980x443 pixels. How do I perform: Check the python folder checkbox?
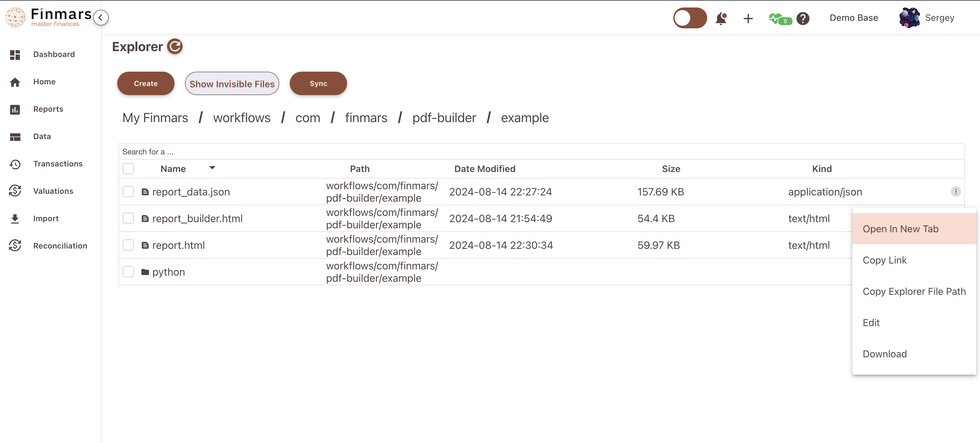tap(128, 272)
